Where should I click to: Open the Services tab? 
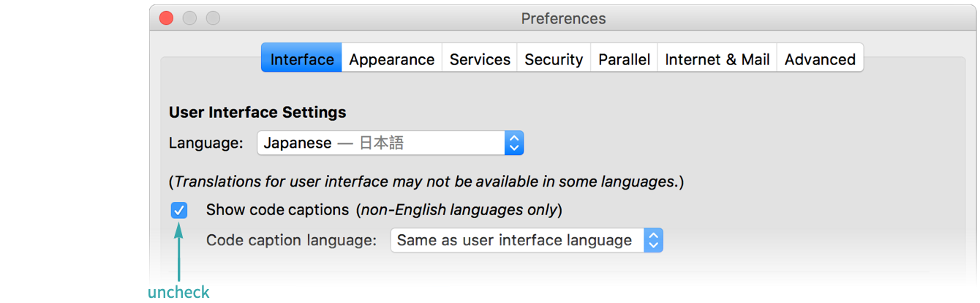coord(480,59)
